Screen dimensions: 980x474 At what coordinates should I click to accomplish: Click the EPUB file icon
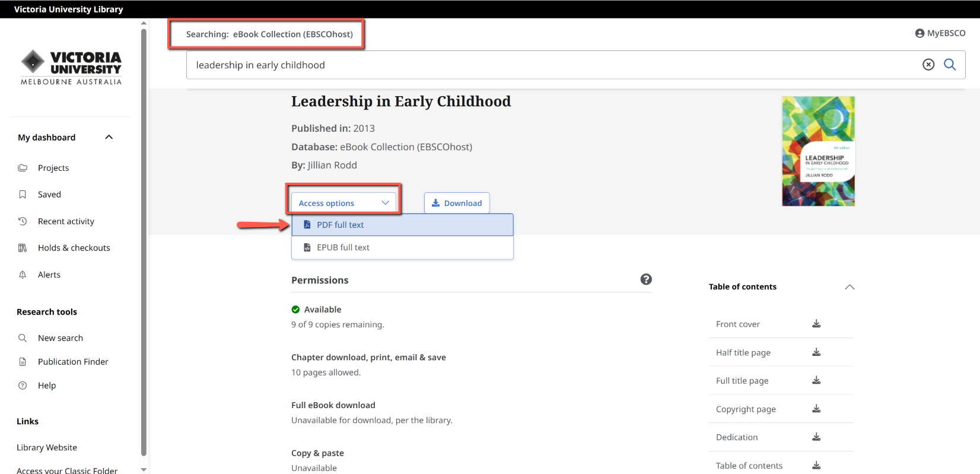[x=307, y=247]
